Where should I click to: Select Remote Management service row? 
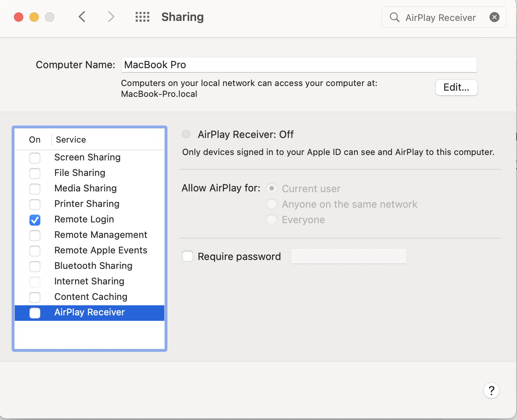click(90, 235)
